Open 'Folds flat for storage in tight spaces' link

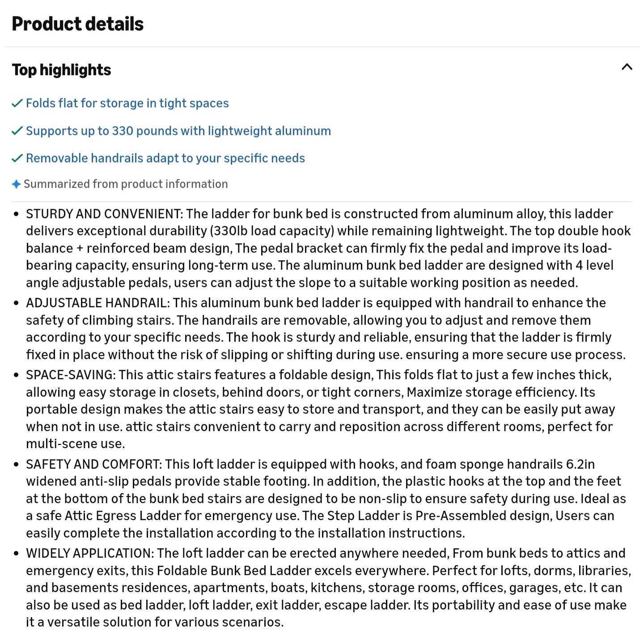click(127, 103)
